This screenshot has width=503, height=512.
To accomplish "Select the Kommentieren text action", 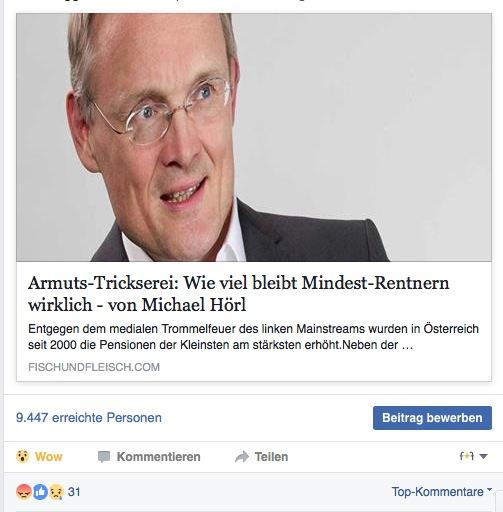I will (x=158, y=457).
